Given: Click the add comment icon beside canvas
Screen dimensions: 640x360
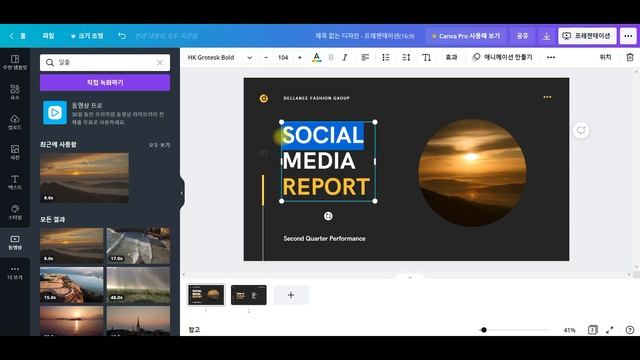Looking at the screenshot, I should pyautogui.click(x=581, y=130).
